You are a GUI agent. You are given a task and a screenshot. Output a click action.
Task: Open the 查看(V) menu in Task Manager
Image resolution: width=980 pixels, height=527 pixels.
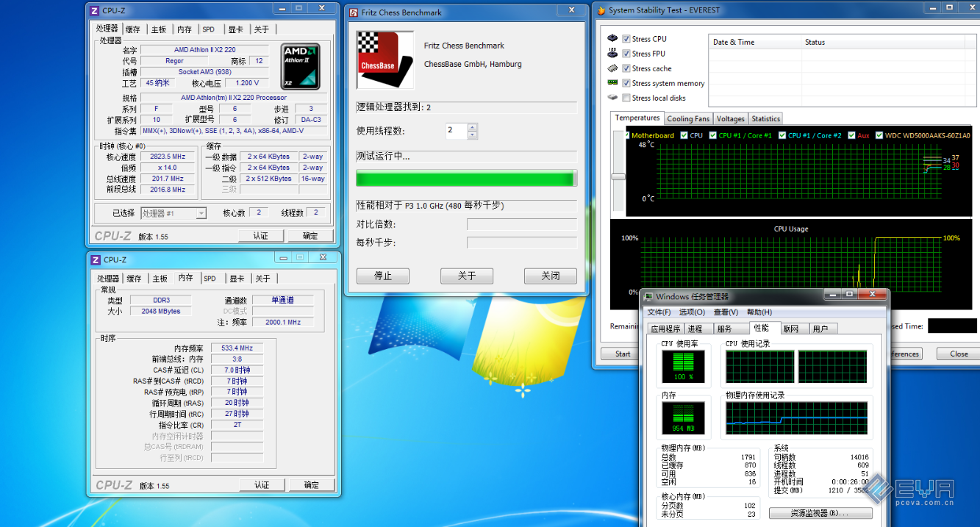(x=726, y=312)
